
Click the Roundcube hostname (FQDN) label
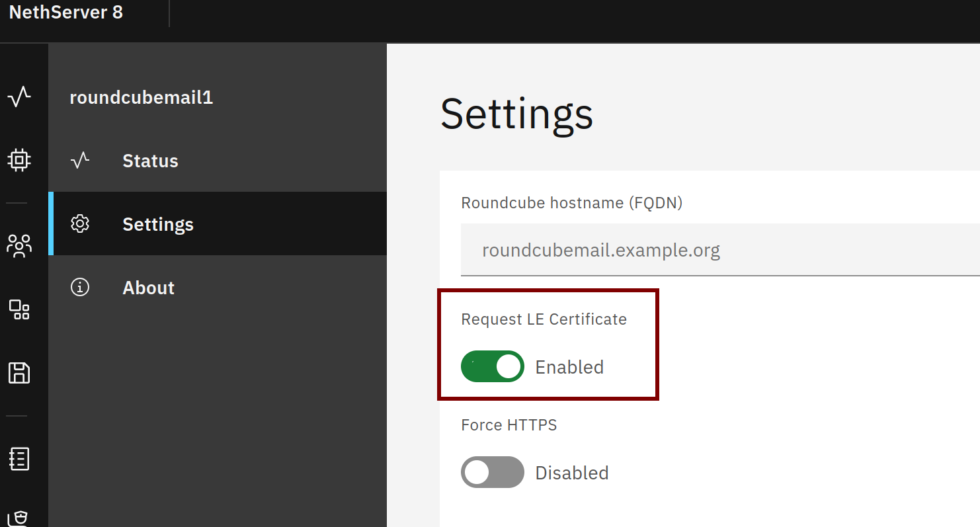tap(572, 203)
